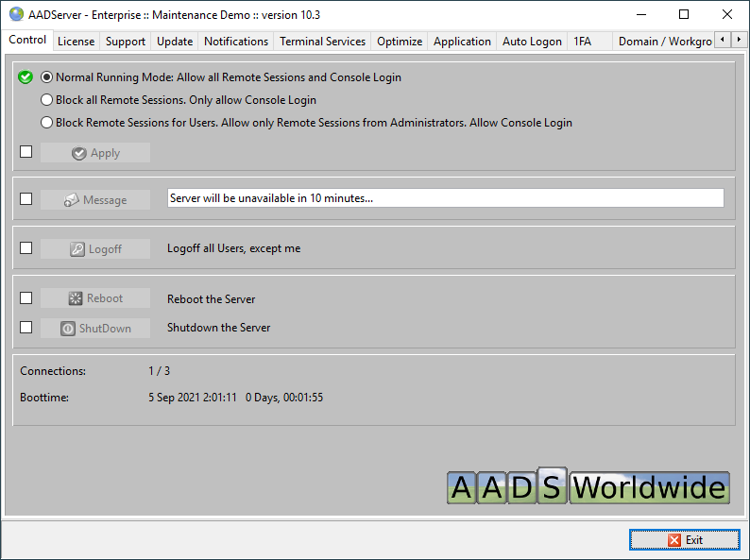Image resolution: width=750 pixels, height=560 pixels.
Task: Click the green checkmark status icon
Action: pyautogui.click(x=26, y=77)
